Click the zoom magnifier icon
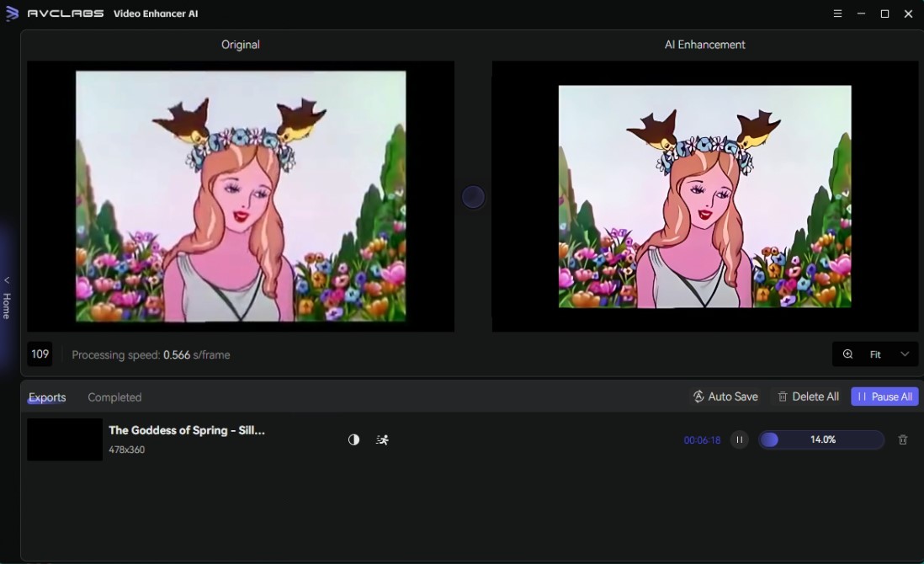Screen dimensions: 924x564 point(847,354)
